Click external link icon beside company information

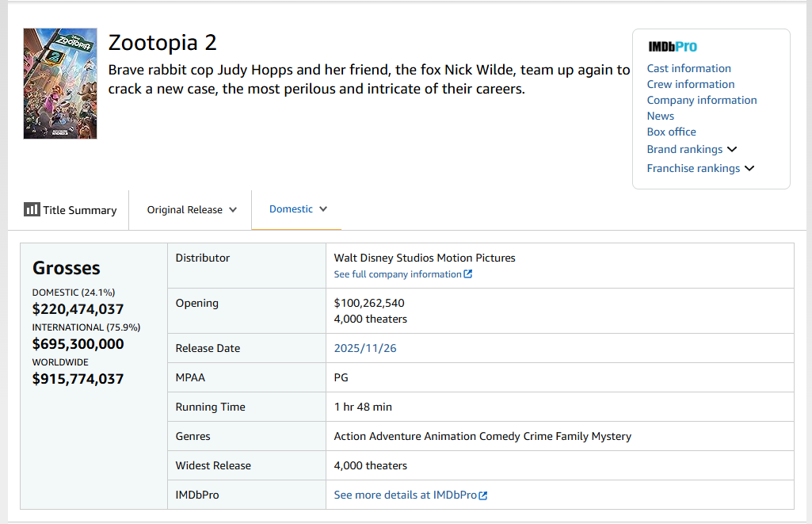(468, 274)
